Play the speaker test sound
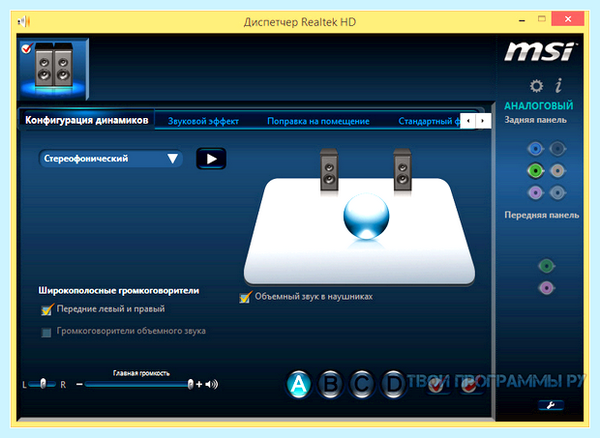Screen dimensions: 600x438 click(211, 158)
